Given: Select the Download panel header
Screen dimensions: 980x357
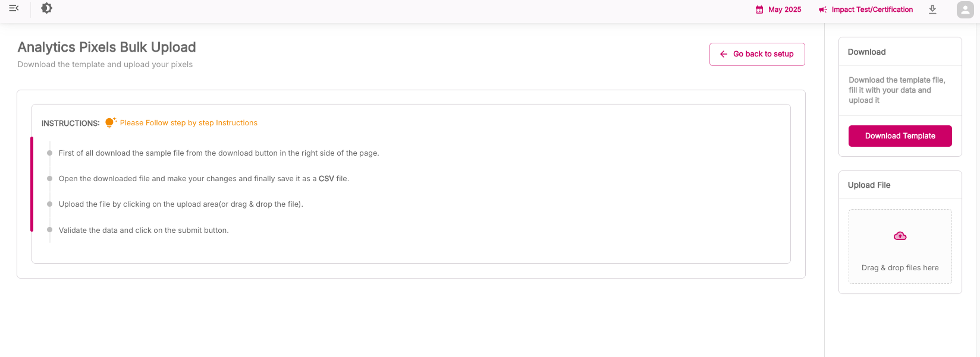Looking at the screenshot, I should [x=867, y=52].
